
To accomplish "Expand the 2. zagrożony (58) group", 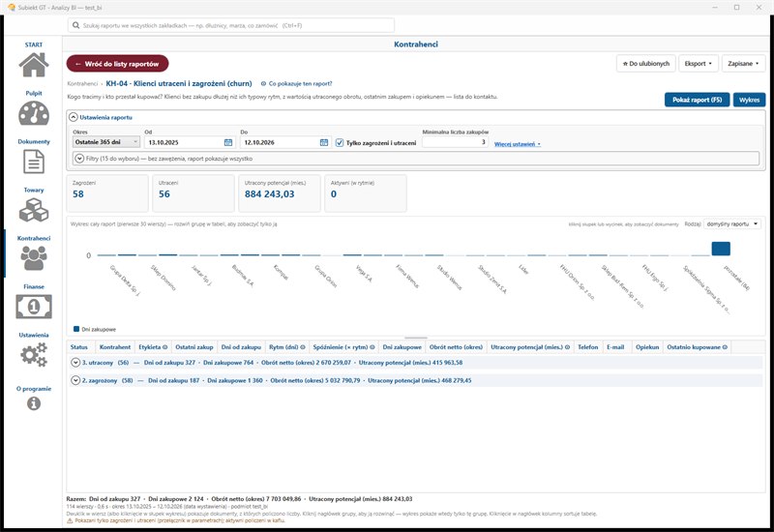I will pyautogui.click(x=75, y=380).
